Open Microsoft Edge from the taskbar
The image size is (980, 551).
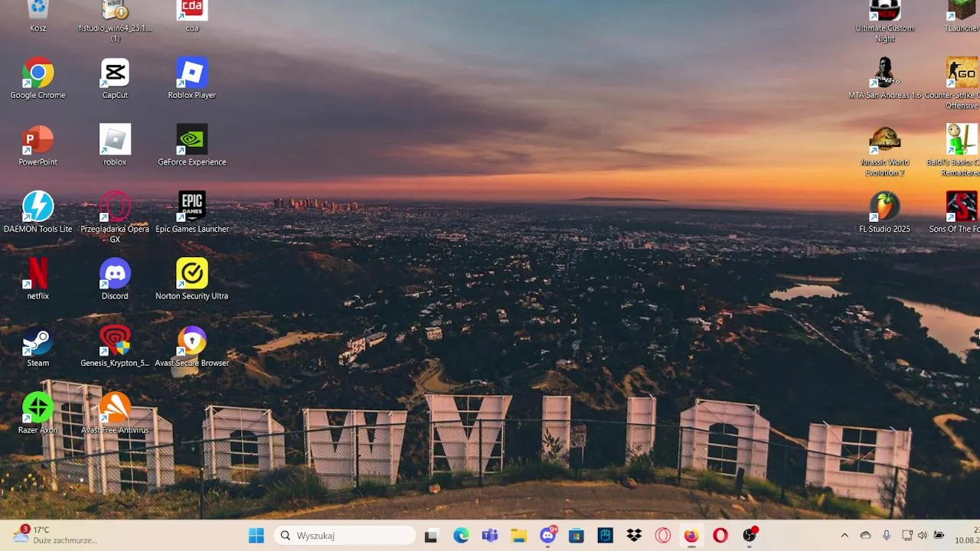461,536
